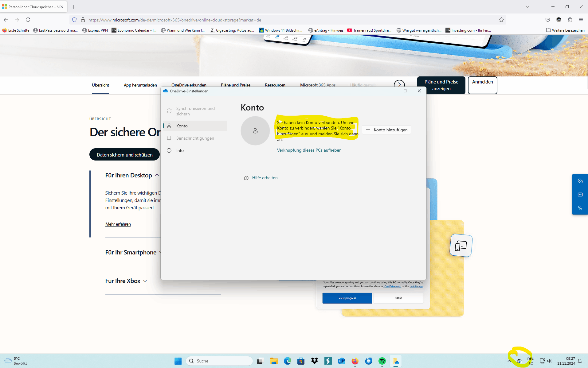Switch to Übersicht tab on webpage
Image resolution: width=588 pixels, height=368 pixels.
click(100, 85)
